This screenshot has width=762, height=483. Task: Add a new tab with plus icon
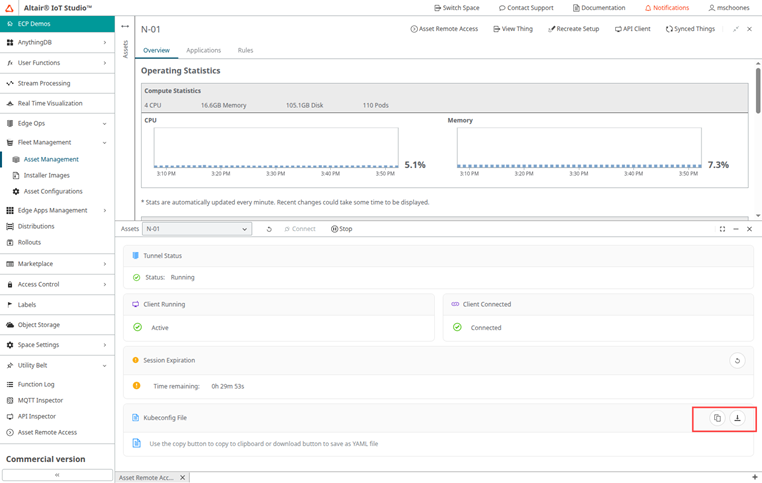(x=753, y=477)
